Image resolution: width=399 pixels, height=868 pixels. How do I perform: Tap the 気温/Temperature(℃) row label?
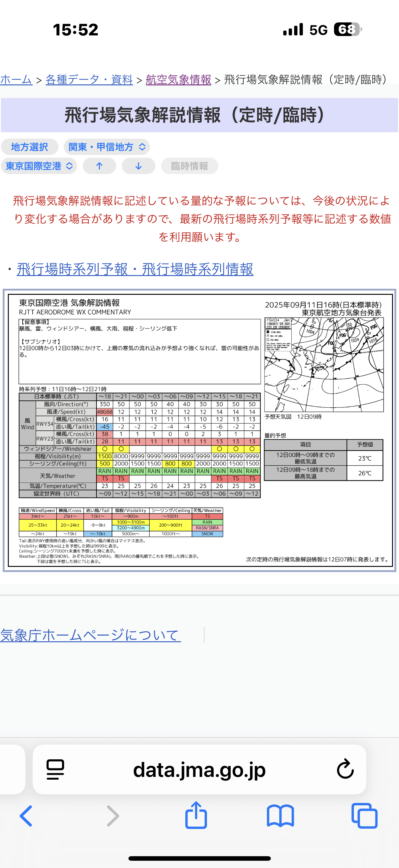[x=58, y=486]
